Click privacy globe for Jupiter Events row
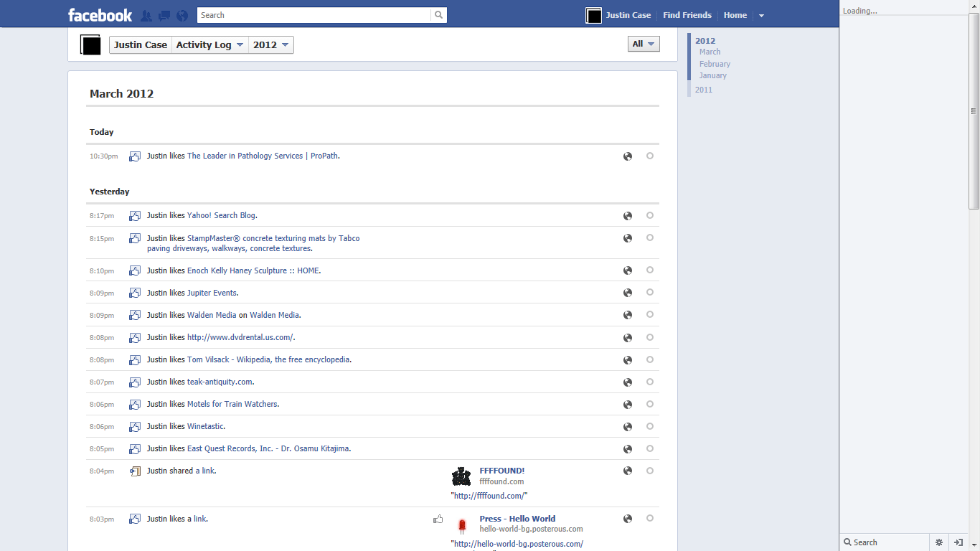This screenshot has height=551, width=980. pyautogui.click(x=628, y=293)
